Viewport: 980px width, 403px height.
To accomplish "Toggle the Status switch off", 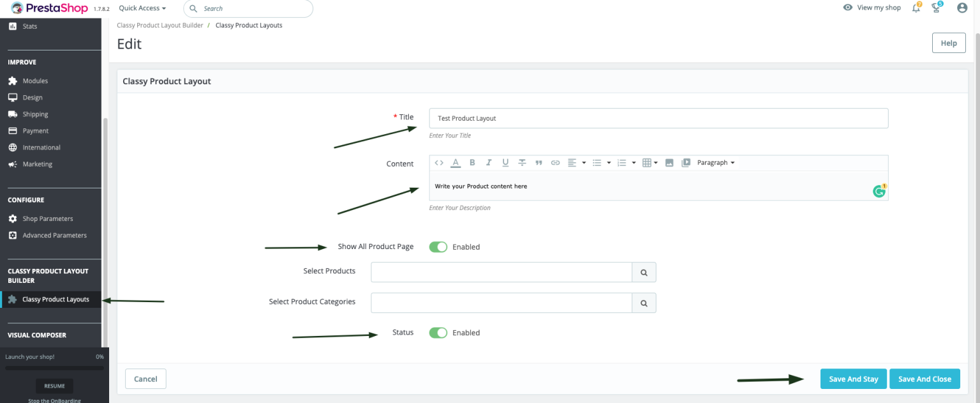I will (438, 332).
